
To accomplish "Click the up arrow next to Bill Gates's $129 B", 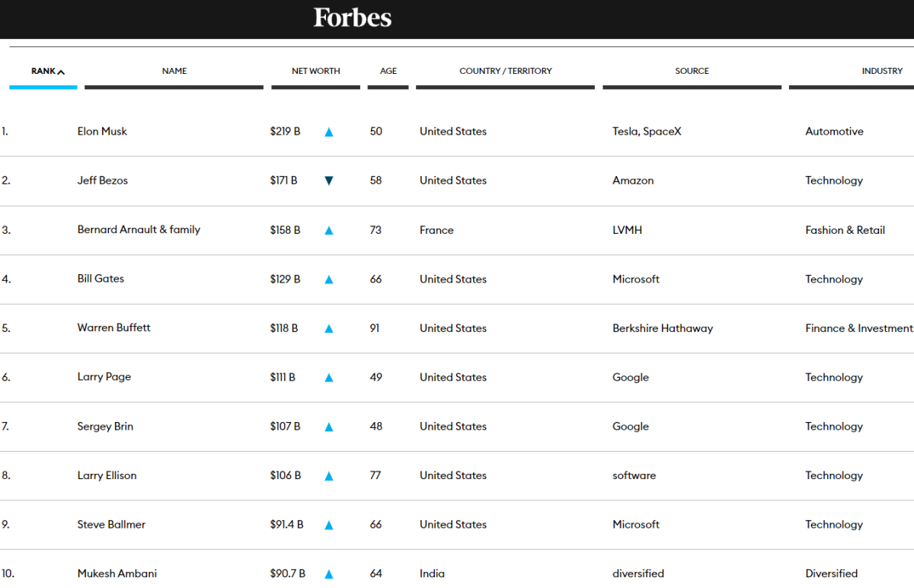I will [x=329, y=280].
